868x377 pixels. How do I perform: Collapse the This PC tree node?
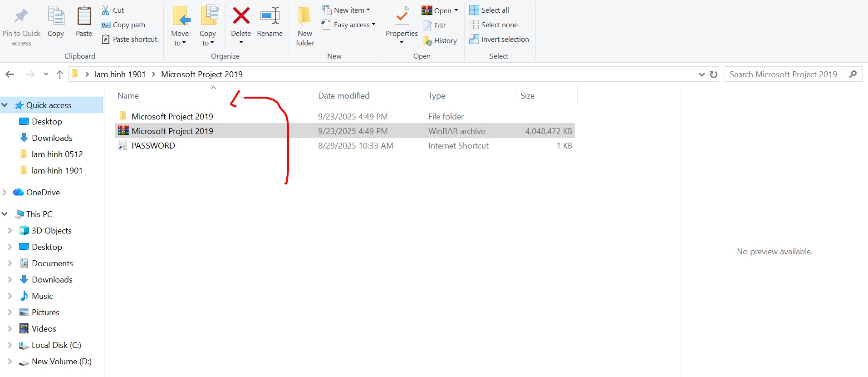[x=5, y=214]
